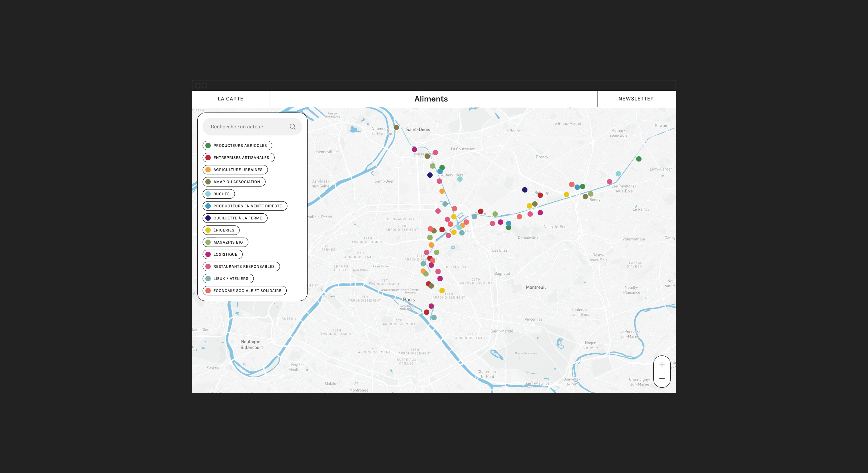Select the Lieux / Ateliers filter chip
The width and height of the screenshot is (868, 473).
tap(228, 279)
